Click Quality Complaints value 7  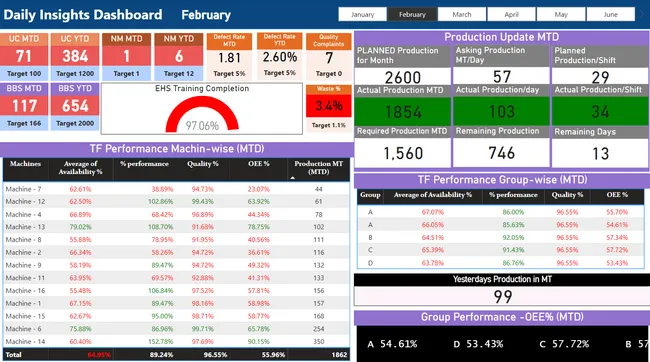point(329,58)
